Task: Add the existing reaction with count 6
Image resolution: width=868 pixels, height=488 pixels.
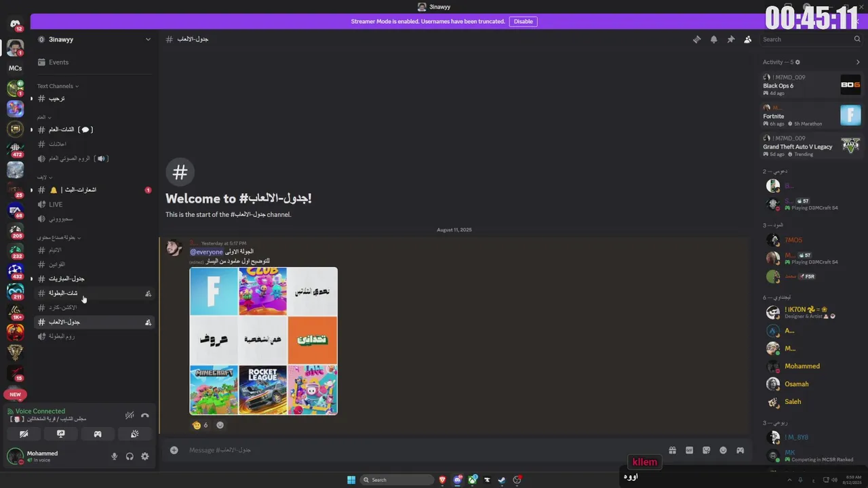Action: 201,425
